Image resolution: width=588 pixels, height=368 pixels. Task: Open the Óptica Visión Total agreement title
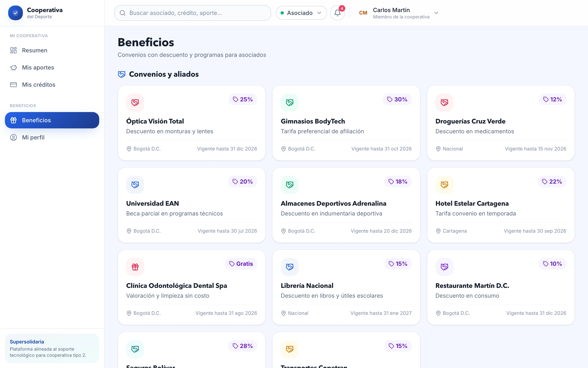[x=155, y=121]
